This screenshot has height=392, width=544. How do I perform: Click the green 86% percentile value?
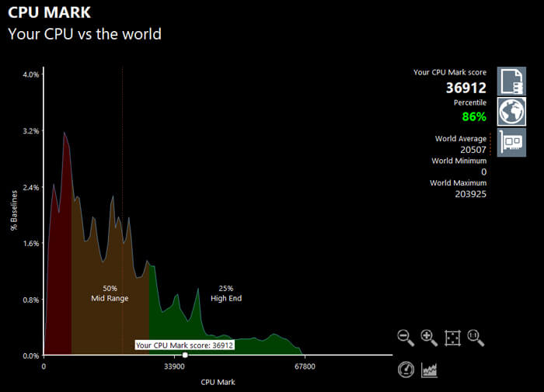(474, 116)
